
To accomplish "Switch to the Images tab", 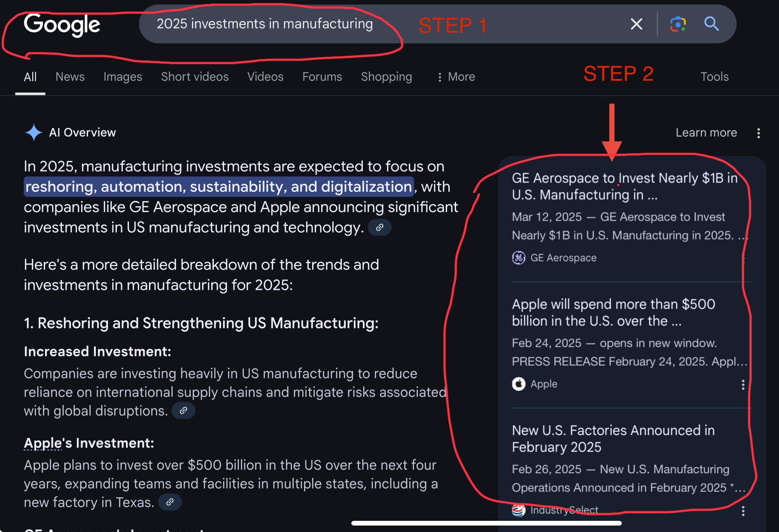I will point(122,77).
